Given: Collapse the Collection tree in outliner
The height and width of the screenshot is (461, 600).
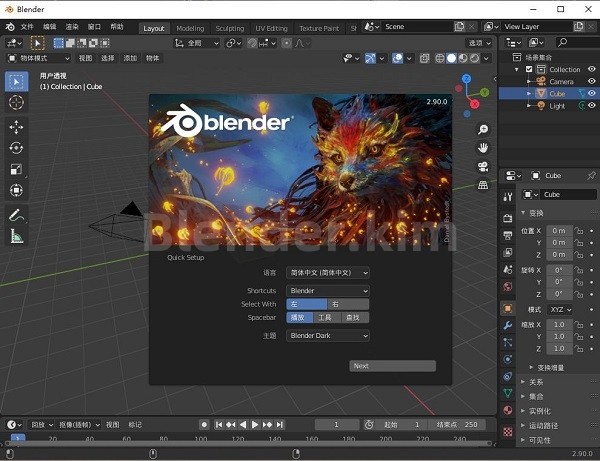Looking at the screenshot, I should coord(517,69).
